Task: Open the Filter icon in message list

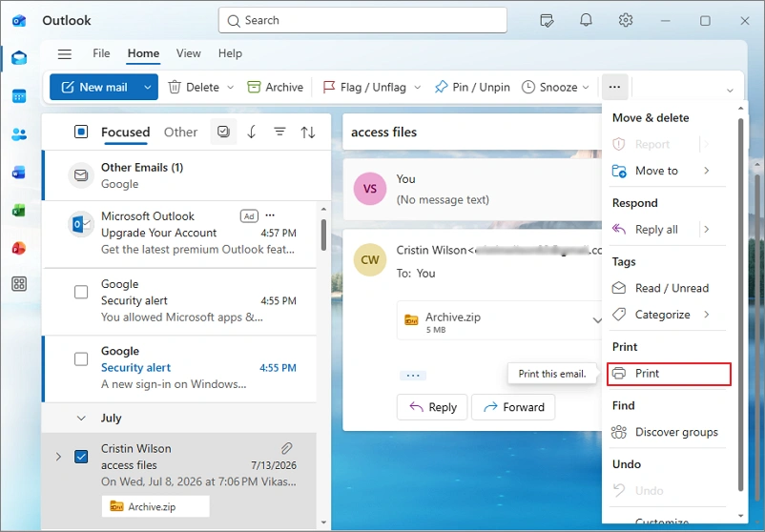Action: (x=279, y=132)
